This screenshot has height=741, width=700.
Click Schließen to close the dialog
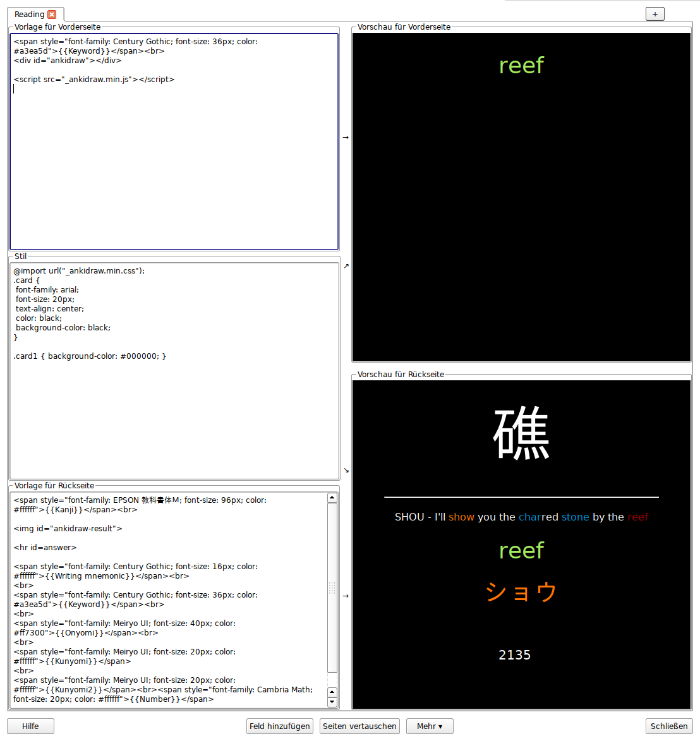pos(669,726)
